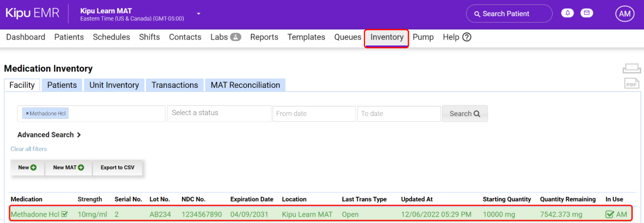Click the Help question mark icon
This screenshot has height=223, width=644.
467,37
